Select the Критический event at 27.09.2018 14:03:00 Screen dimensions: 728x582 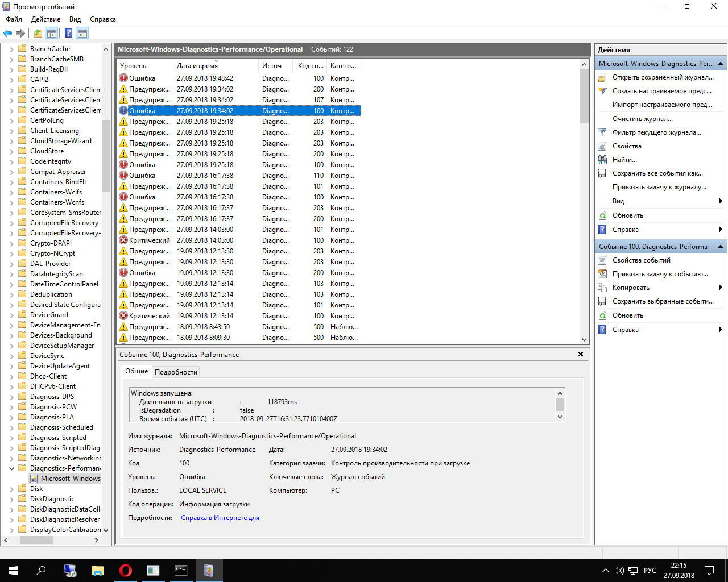pos(149,240)
